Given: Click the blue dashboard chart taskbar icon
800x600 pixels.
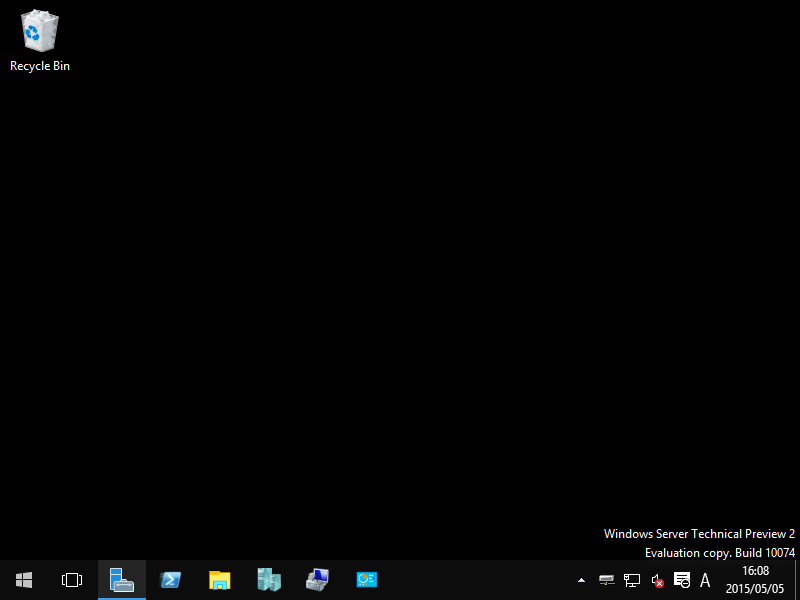Looking at the screenshot, I should point(367,580).
